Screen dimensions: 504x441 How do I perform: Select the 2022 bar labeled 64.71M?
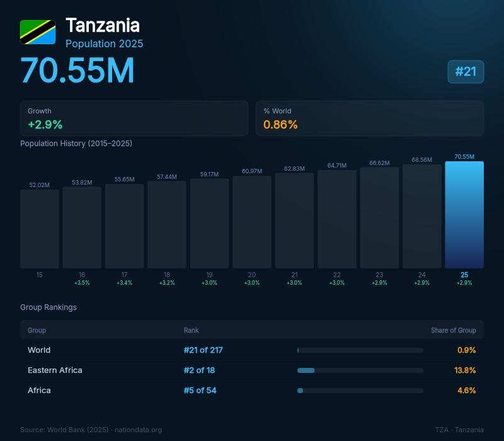coord(337,219)
